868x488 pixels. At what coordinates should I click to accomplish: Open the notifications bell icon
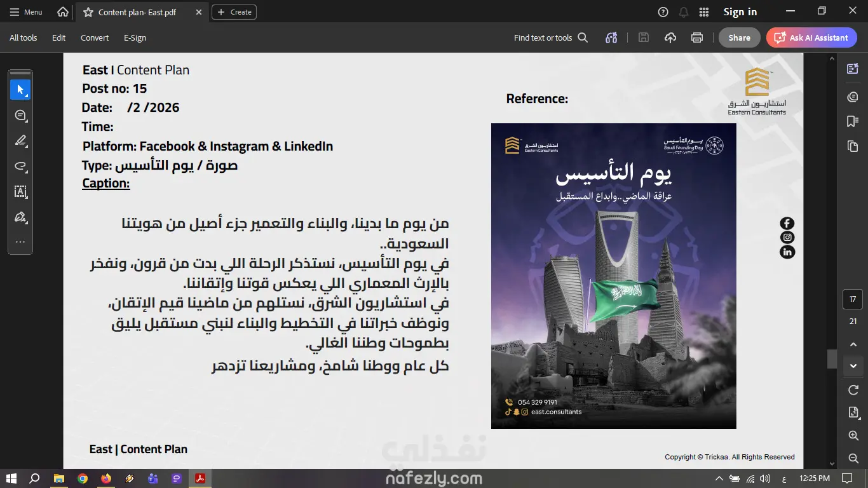pos(684,12)
